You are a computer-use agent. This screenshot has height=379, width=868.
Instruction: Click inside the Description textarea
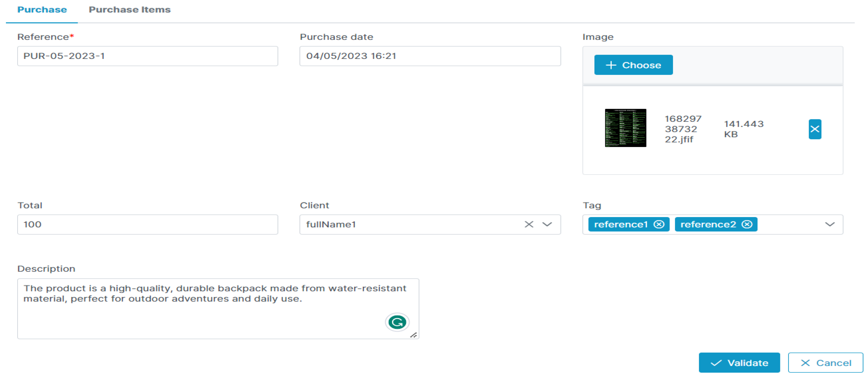pyautogui.click(x=202, y=317)
